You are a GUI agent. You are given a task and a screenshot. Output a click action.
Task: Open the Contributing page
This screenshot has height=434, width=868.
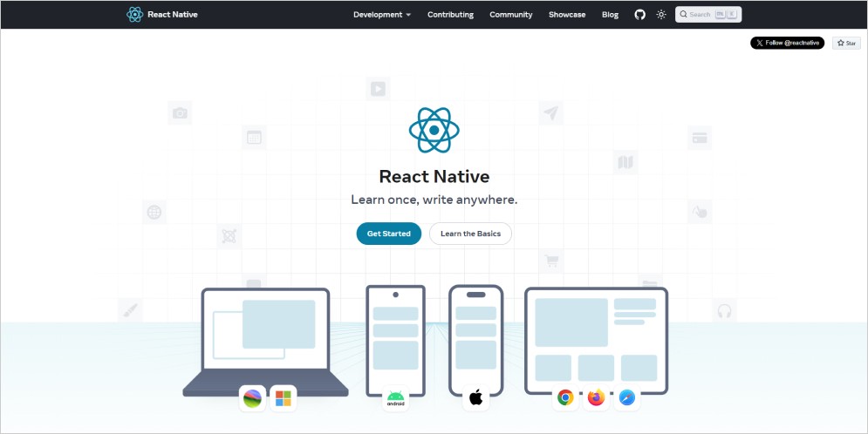tap(451, 14)
